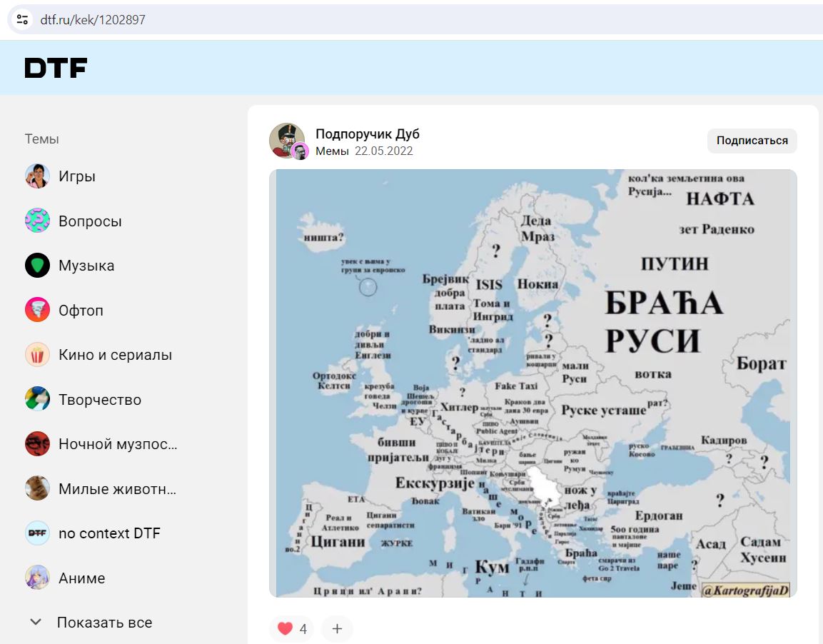Click the post date 22.05.2022
823x644 pixels.
click(x=384, y=151)
